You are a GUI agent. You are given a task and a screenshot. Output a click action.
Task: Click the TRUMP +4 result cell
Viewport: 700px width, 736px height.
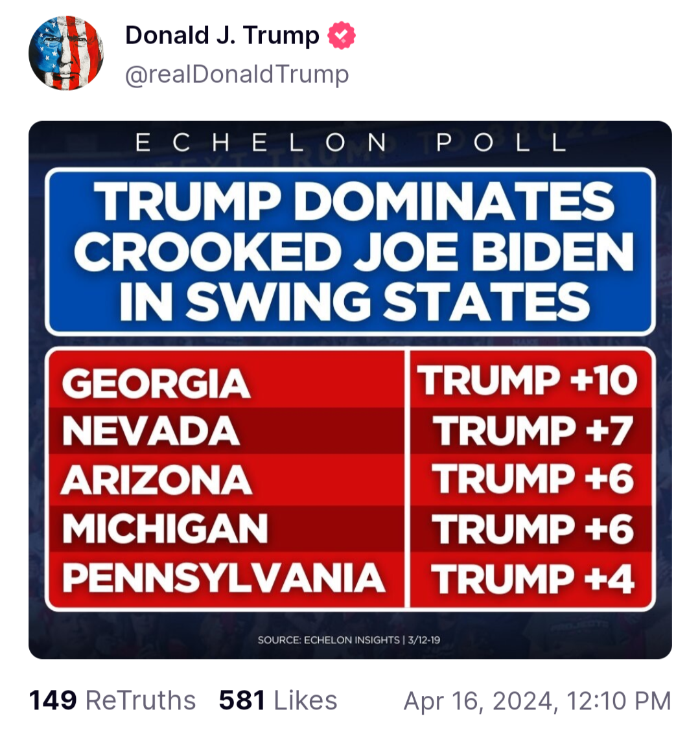533,579
